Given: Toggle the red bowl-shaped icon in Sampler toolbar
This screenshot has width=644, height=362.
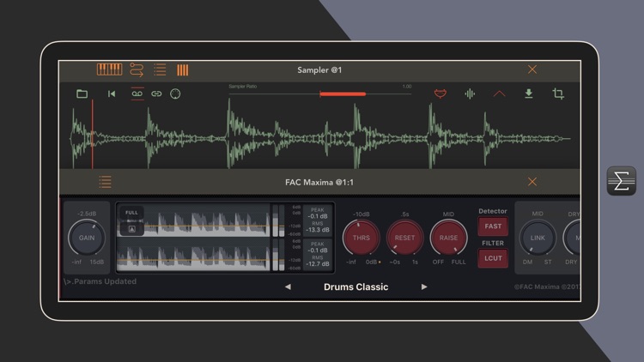Looking at the screenshot, I should [440, 94].
